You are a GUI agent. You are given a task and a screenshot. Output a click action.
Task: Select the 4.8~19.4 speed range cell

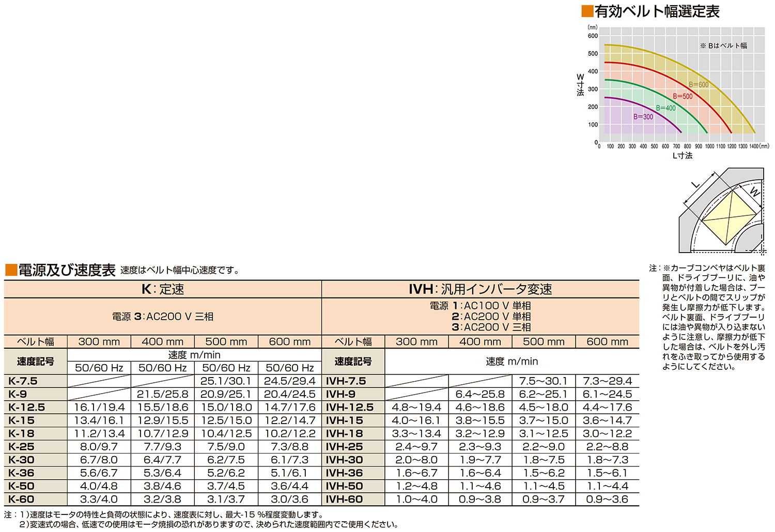click(x=416, y=408)
